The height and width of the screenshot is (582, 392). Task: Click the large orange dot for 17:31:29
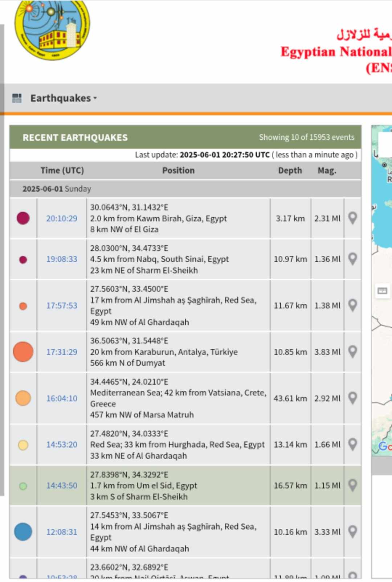coord(23,352)
